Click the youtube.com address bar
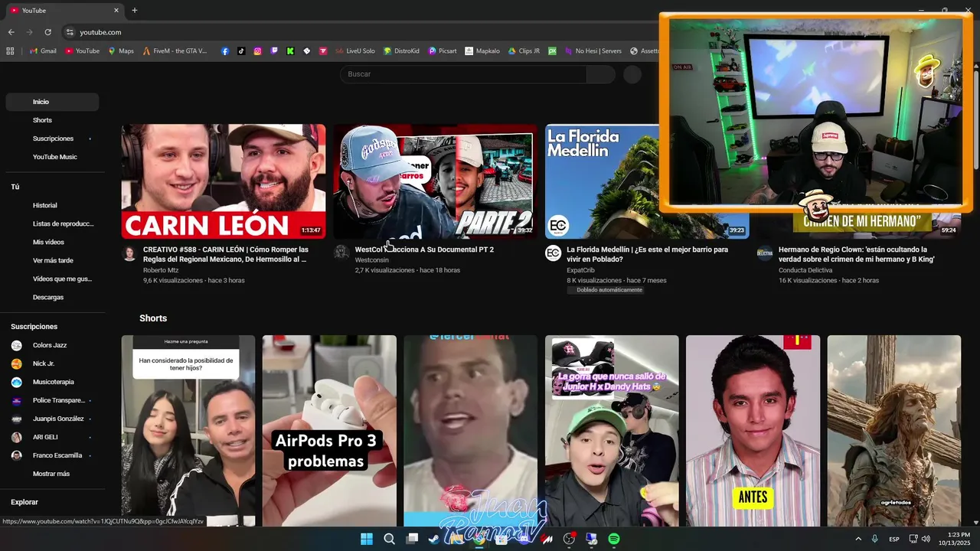This screenshot has height=551, width=980. (360, 32)
